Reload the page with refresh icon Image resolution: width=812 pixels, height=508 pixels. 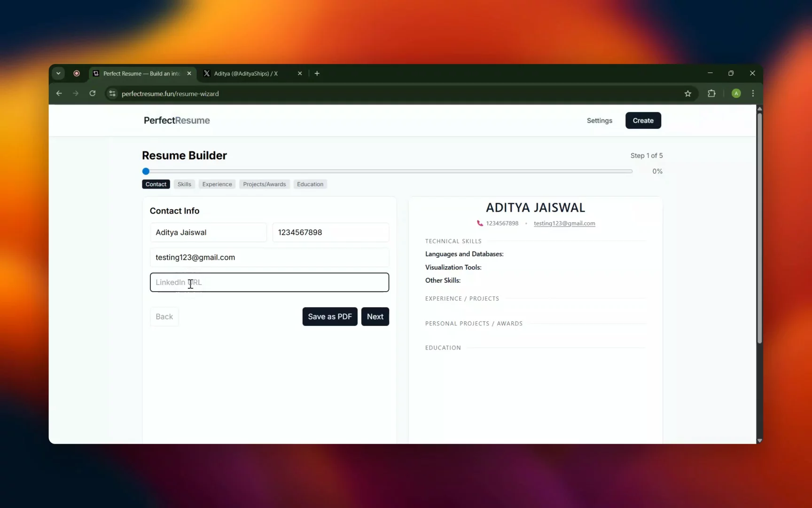[93, 94]
